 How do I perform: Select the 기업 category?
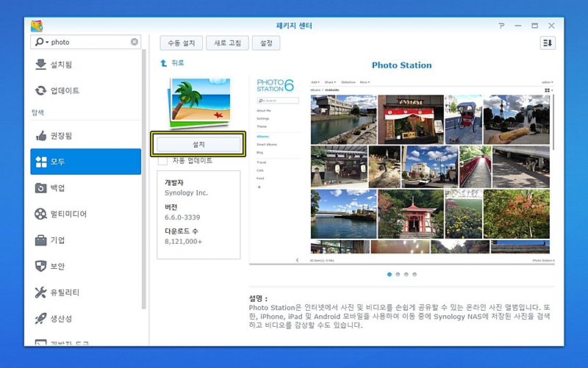click(x=86, y=240)
